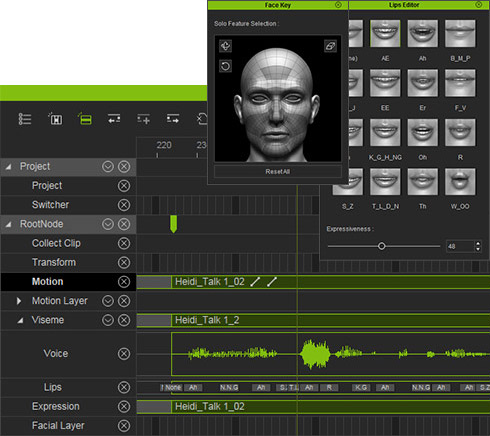Open the Project track dropdown menu
This screenshot has height=436, width=490.
tap(108, 166)
